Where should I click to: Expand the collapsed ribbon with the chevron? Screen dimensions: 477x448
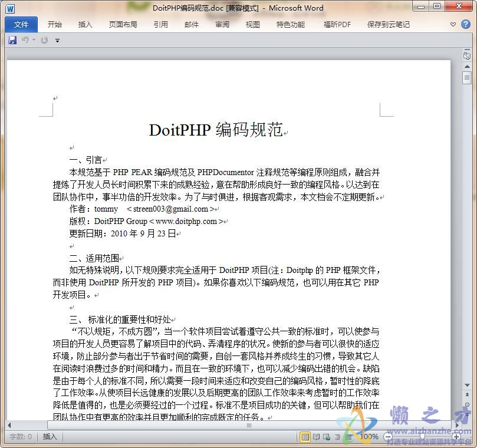453,24
